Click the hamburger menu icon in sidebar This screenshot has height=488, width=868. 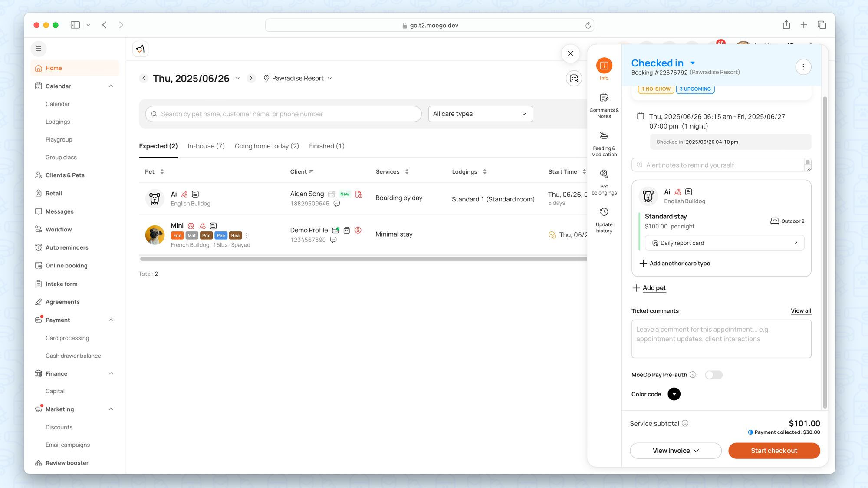click(39, 49)
